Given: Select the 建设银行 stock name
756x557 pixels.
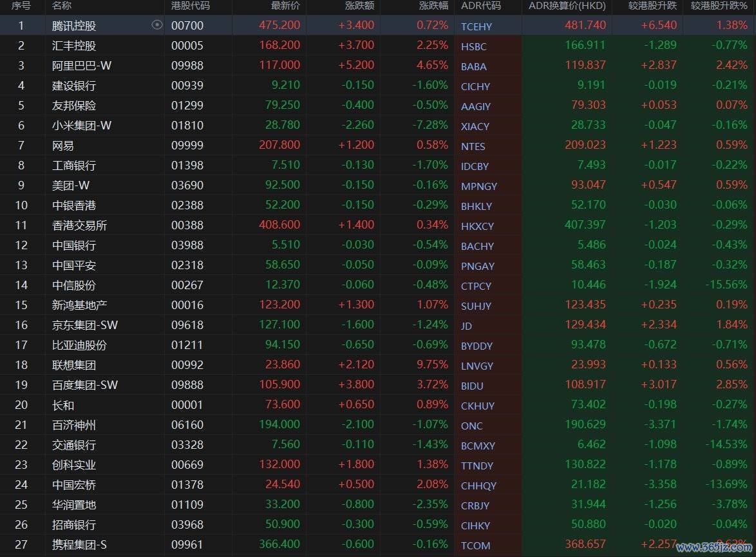Looking at the screenshot, I should click(74, 86).
